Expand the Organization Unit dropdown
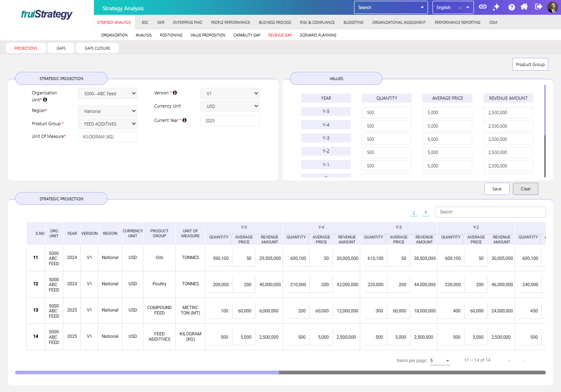 108,94
